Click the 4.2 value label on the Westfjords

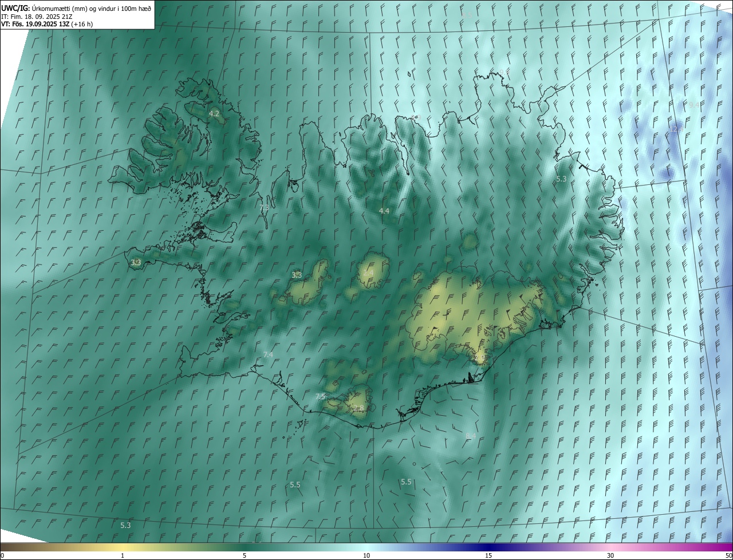point(214,114)
